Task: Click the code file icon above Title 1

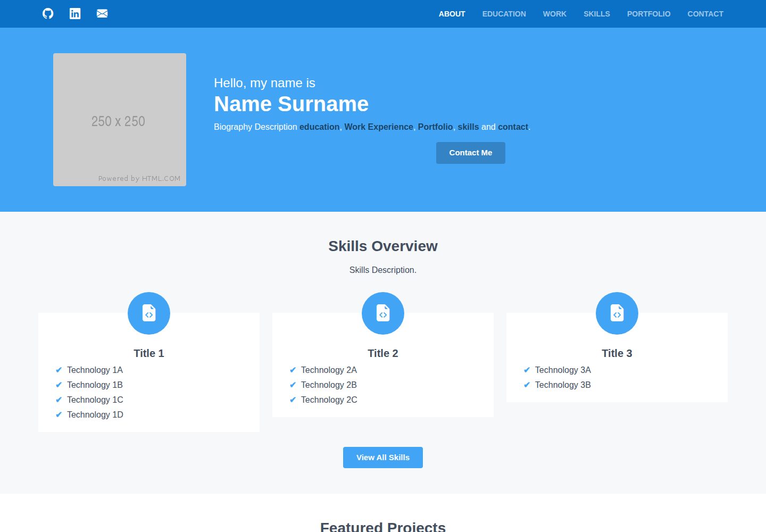Action: pyautogui.click(x=149, y=313)
